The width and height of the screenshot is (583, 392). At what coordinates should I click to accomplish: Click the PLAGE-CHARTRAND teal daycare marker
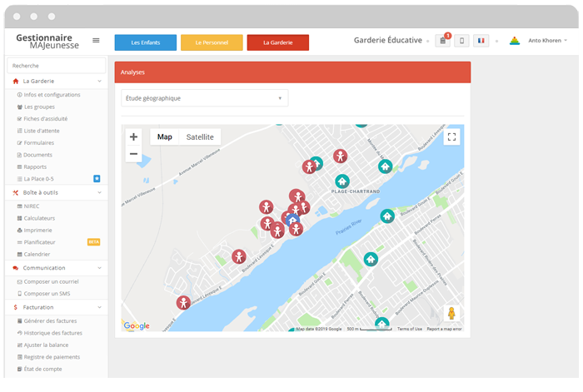341,181
